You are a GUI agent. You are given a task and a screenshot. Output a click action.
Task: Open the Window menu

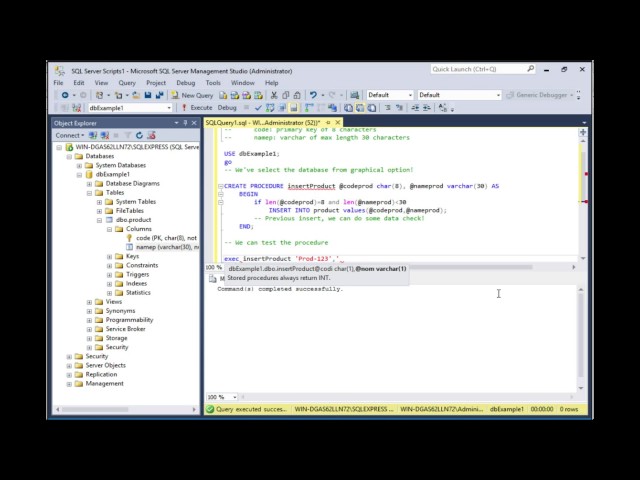(x=243, y=83)
